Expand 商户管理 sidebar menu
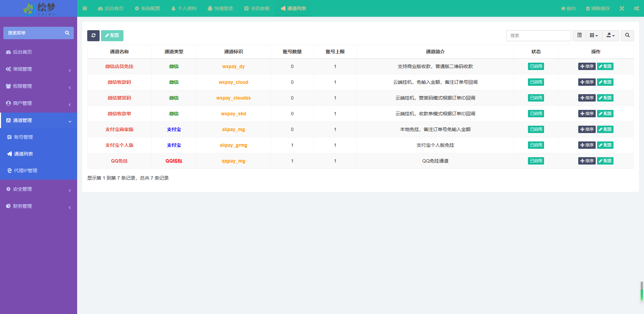This screenshot has width=644, height=314. point(39,103)
